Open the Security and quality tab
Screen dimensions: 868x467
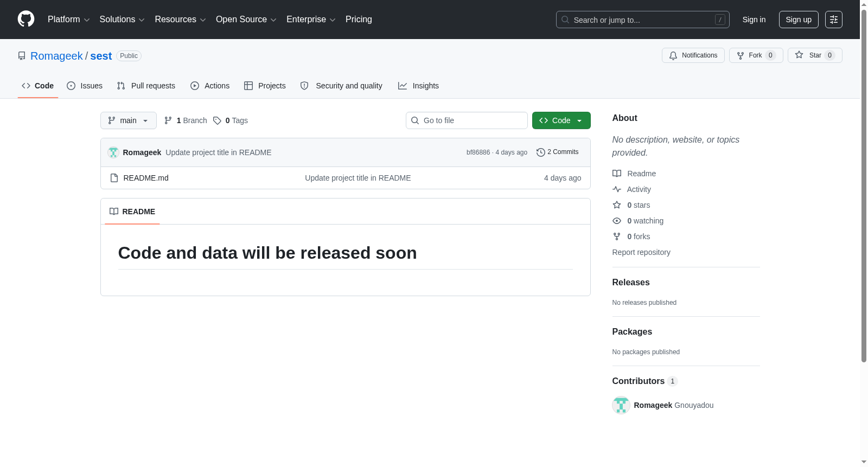(341, 86)
